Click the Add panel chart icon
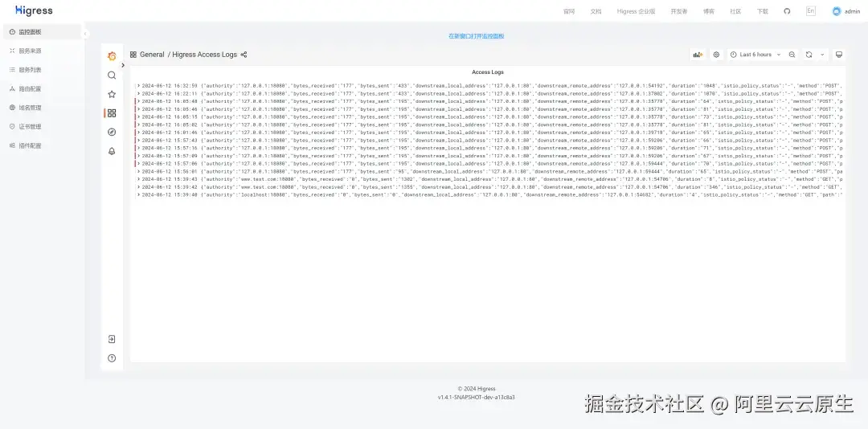 click(x=698, y=55)
